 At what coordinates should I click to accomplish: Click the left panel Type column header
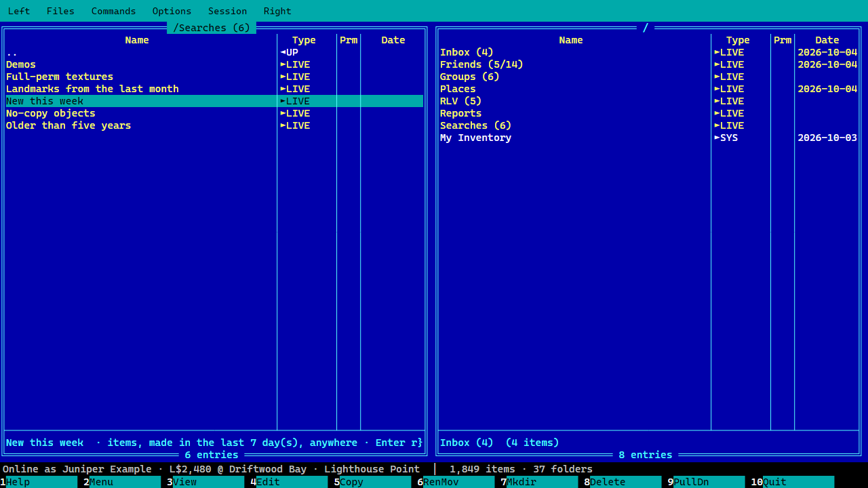click(304, 40)
